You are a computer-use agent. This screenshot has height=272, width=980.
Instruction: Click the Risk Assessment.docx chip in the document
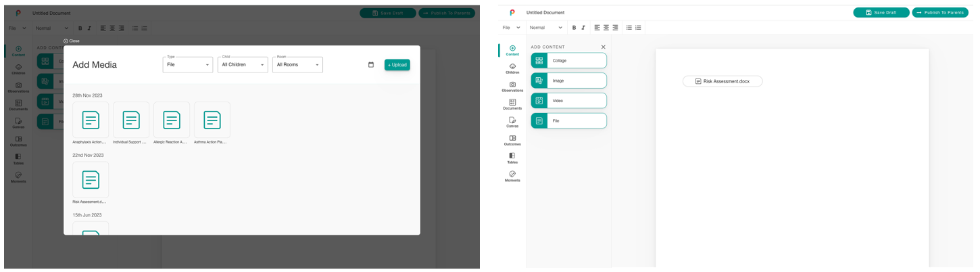(x=722, y=81)
